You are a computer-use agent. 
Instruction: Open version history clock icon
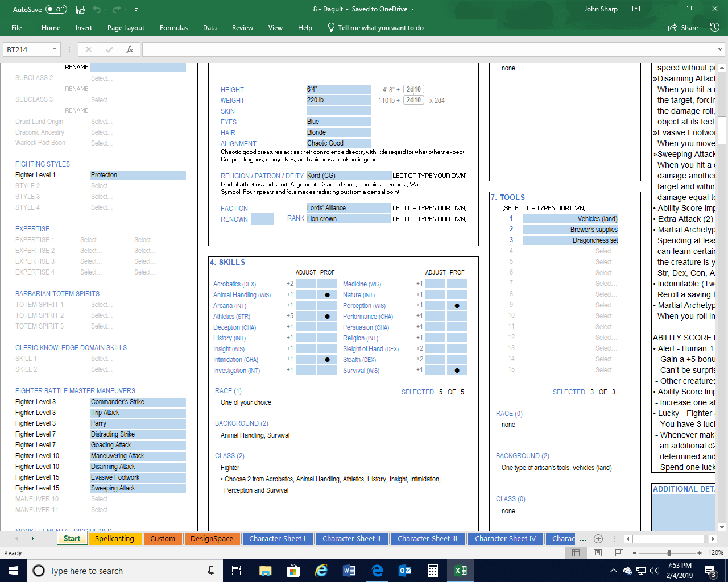tap(715, 27)
